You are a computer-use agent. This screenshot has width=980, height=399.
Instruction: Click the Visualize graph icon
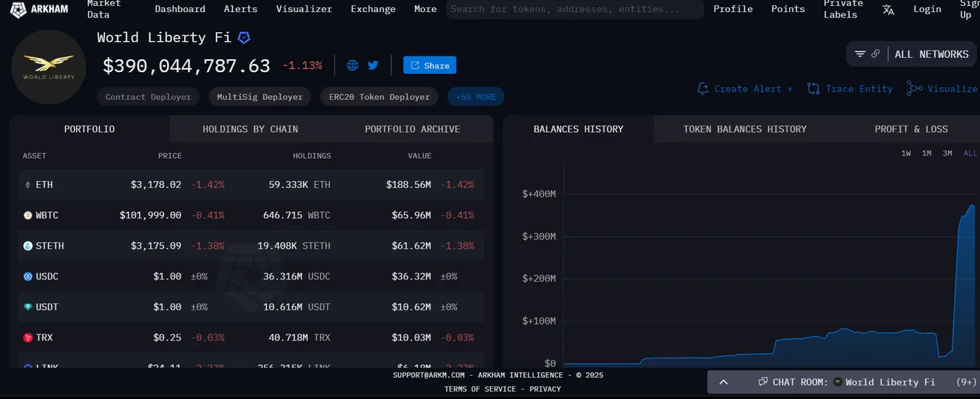914,89
